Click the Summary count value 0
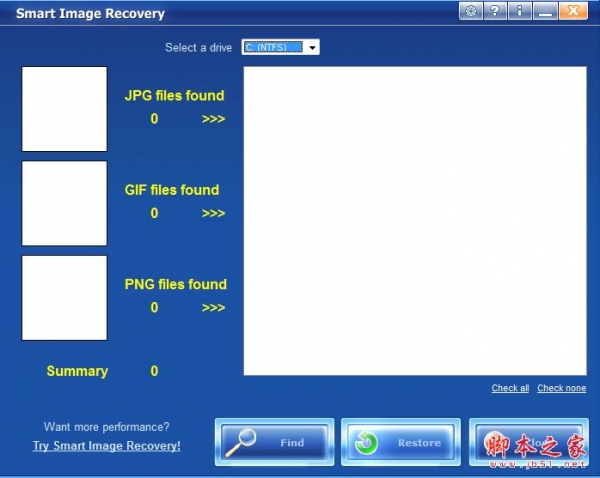 [154, 371]
